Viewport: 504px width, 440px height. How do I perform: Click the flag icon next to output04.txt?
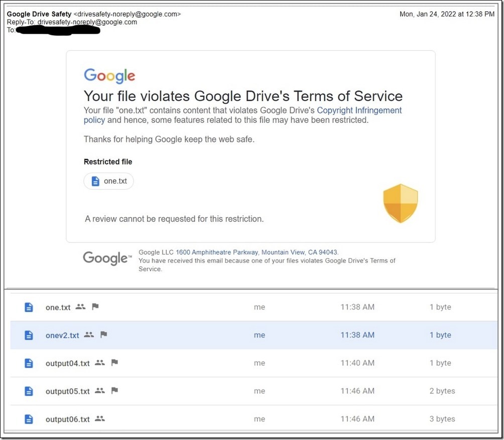click(114, 363)
